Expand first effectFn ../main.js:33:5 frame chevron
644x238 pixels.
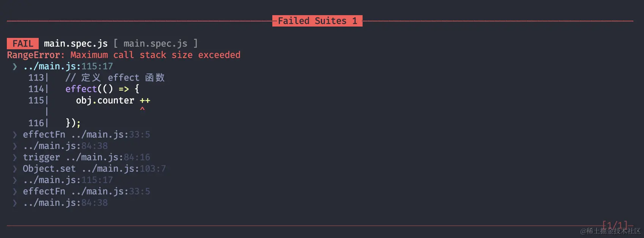coord(15,135)
